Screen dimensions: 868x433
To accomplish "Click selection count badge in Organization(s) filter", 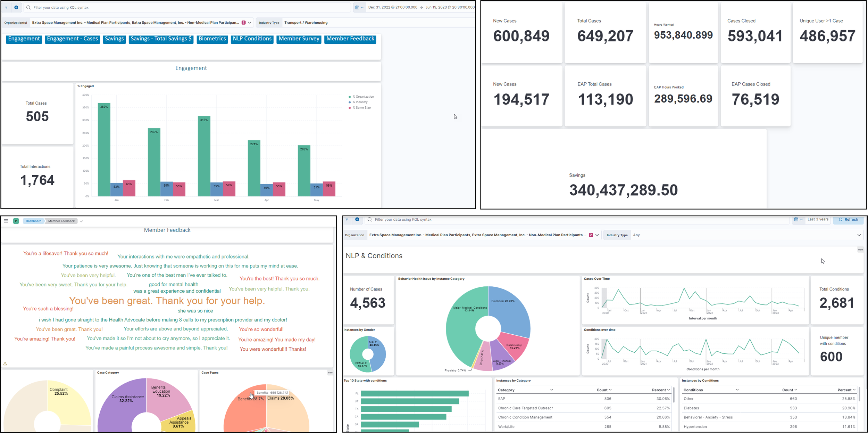I will pyautogui.click(x=244, y=23).
